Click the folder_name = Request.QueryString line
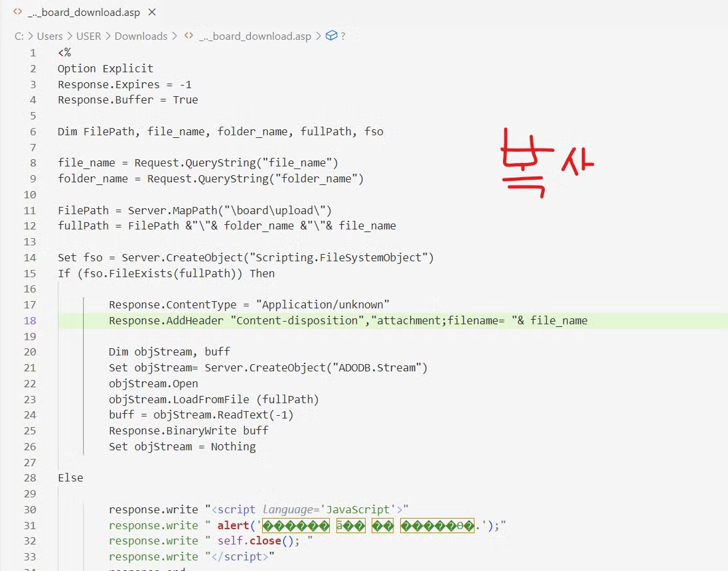Viewport: 728px width, 571px height. pyautogui.click(x=211, y=178)
